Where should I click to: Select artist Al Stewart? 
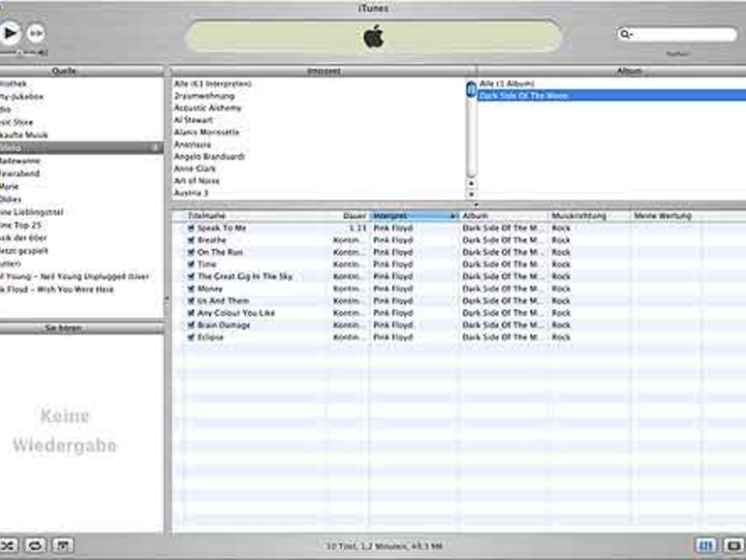(193, 120)
